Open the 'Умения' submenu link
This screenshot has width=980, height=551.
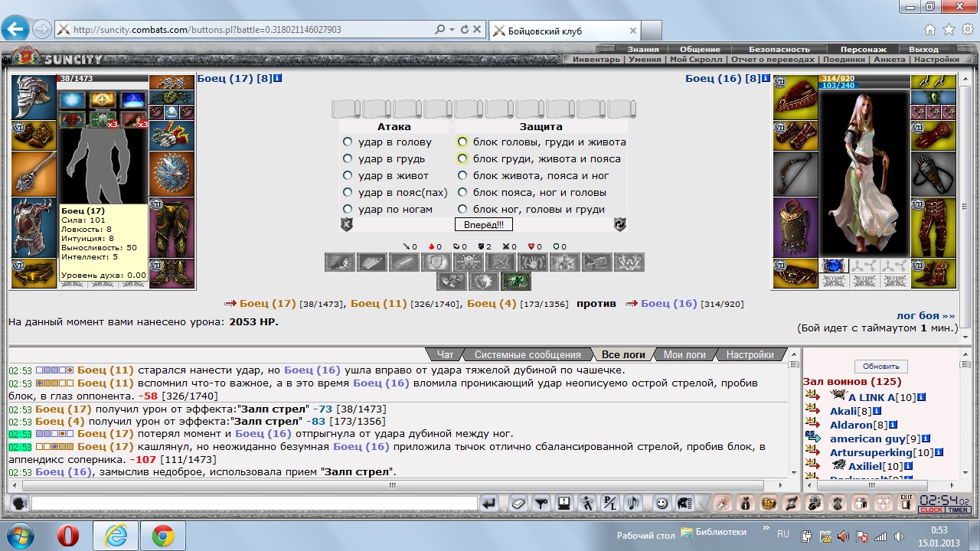pyautogui.click(x=645, y=59)
